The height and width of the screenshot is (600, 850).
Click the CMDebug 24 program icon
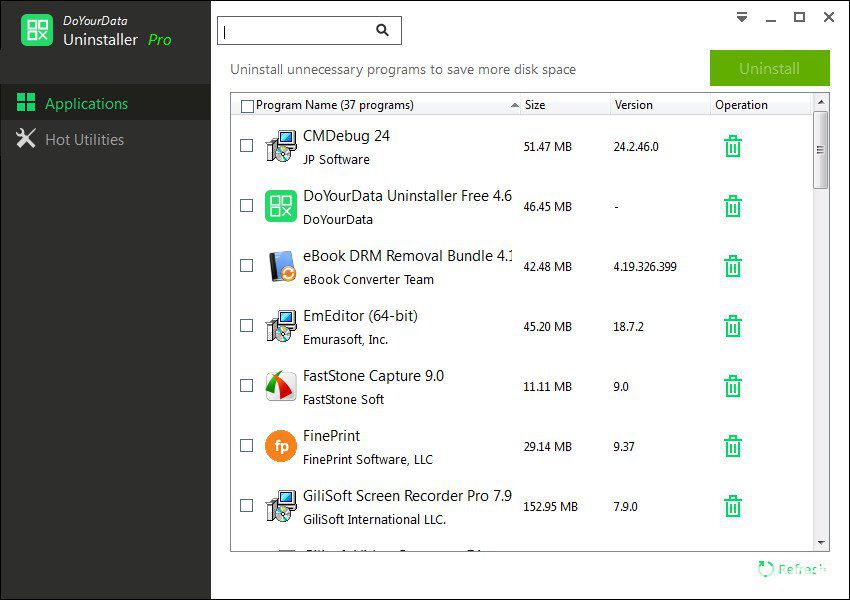click(x=281, y=146)
